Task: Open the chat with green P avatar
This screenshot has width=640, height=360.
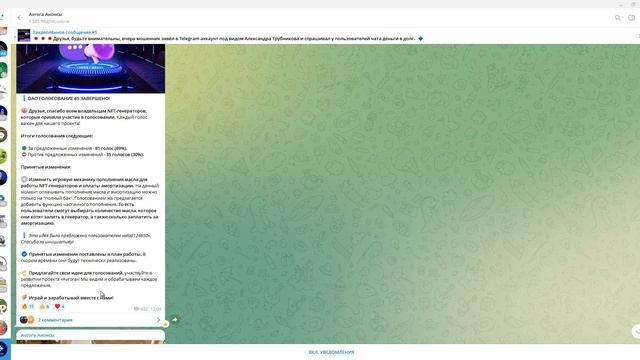Action: (x=3, y=307)
